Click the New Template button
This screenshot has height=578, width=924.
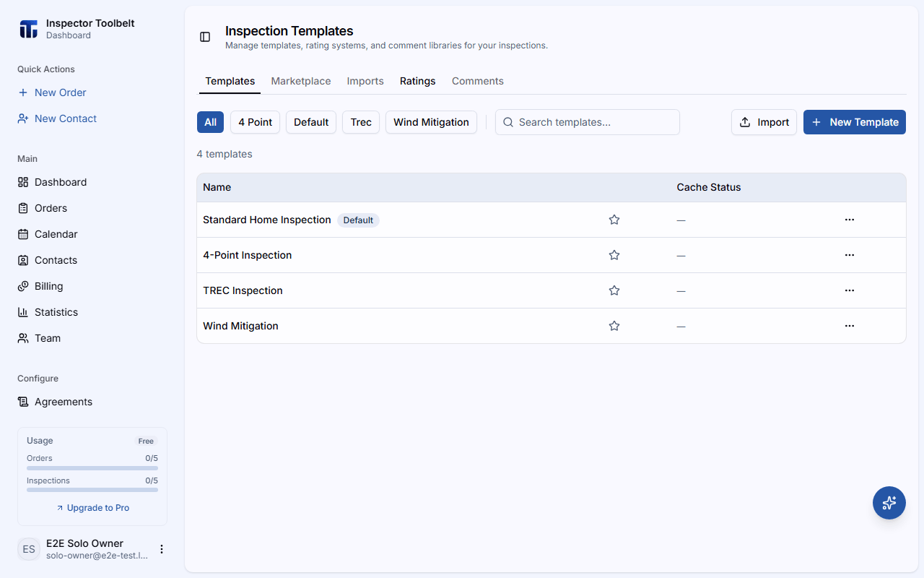[855, 122]
